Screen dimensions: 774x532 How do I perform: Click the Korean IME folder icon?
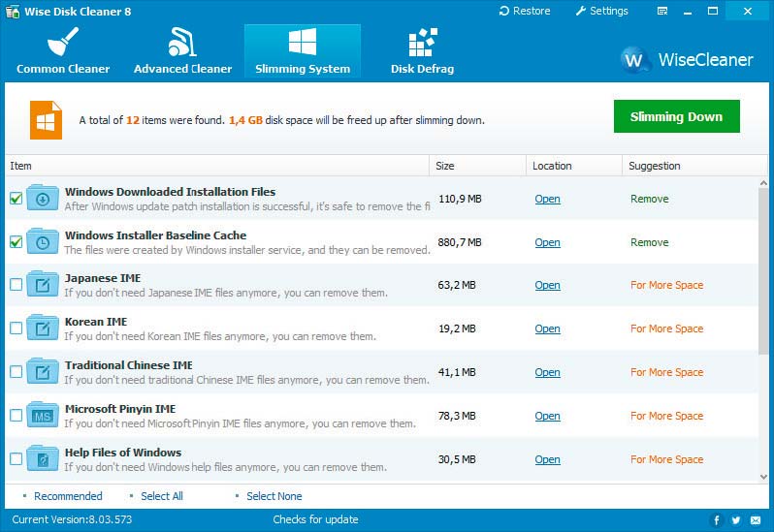[43, 328]
